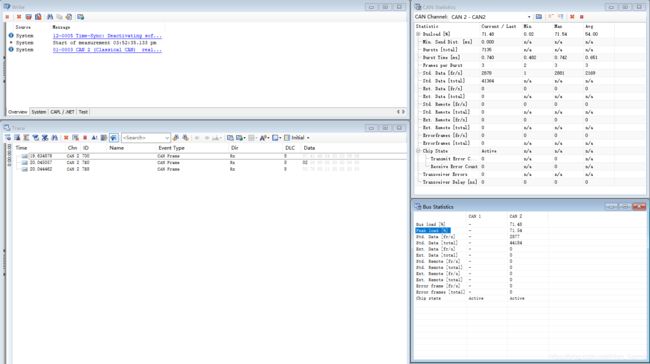
Task: Switch to the CAPL / .NET tab
Action: 62,112
